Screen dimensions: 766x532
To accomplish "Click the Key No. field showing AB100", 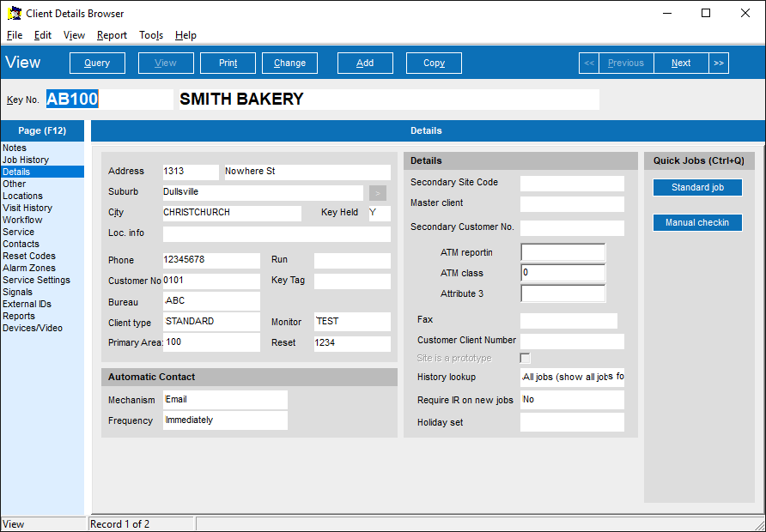I will [x=109, y=99].
